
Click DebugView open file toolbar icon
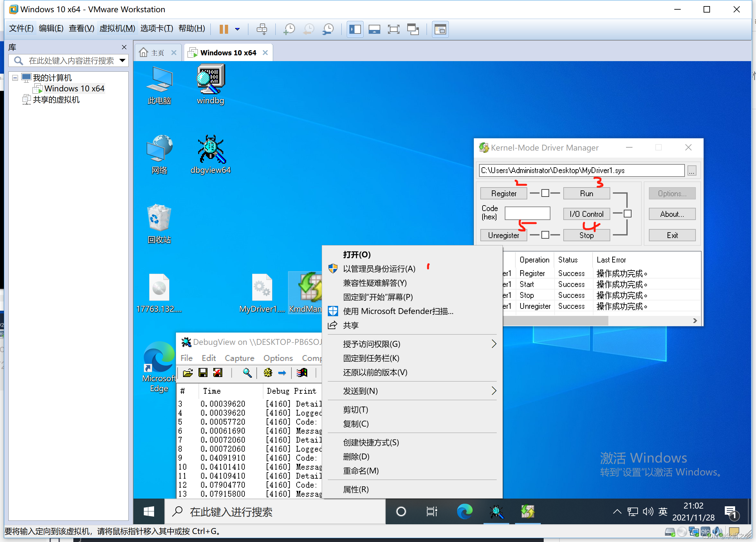click(188, 373)
